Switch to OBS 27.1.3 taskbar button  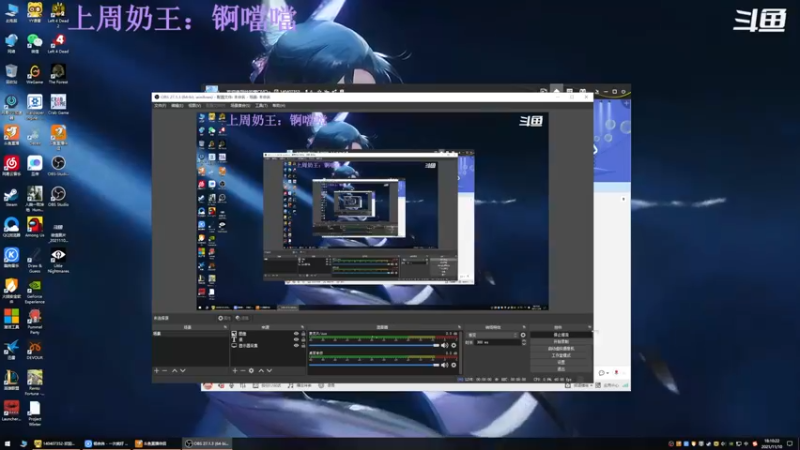(207, 443)
